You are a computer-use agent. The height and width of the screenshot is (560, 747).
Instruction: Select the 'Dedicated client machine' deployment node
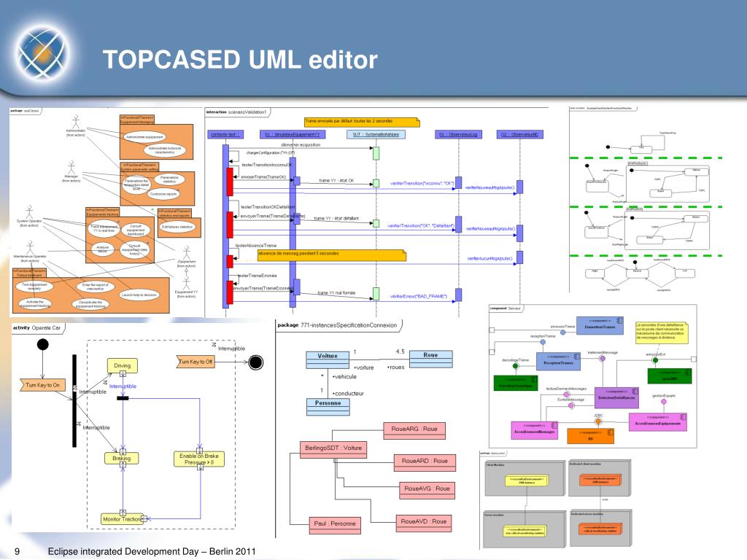click(x=600, y=478)
